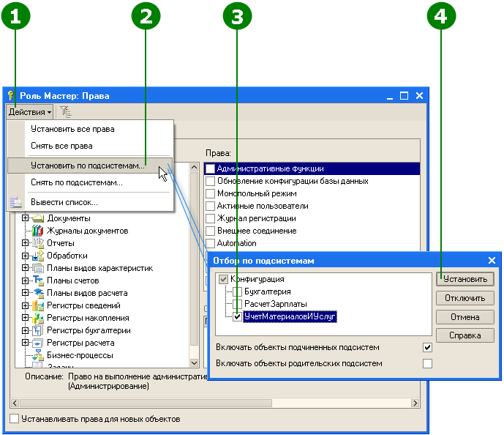Select УчетМатериаловИУслуг subsystem label
The width and height of the screenshot is (504, 435).
290,316
